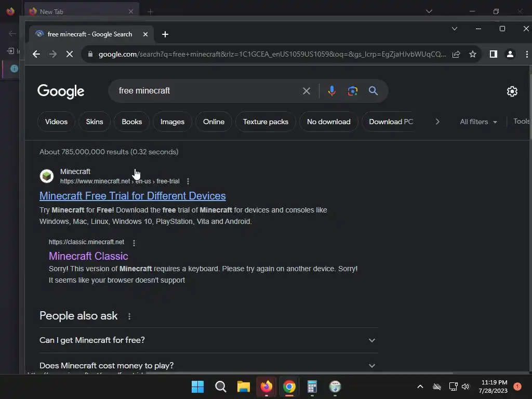Open options for the classic.minecraft.net result
Viewport: 532px width, 399px height.
pyautogui.click(x=134, y=243)
